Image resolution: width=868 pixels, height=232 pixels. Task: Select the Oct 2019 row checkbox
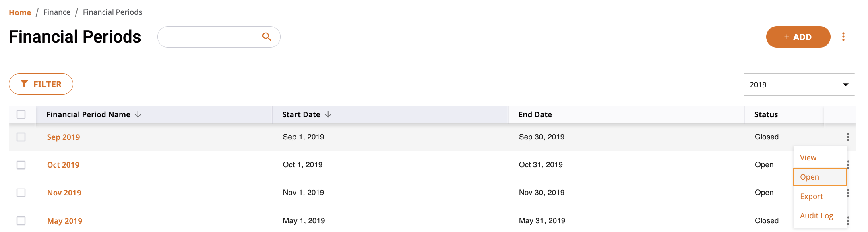point(21,165)
